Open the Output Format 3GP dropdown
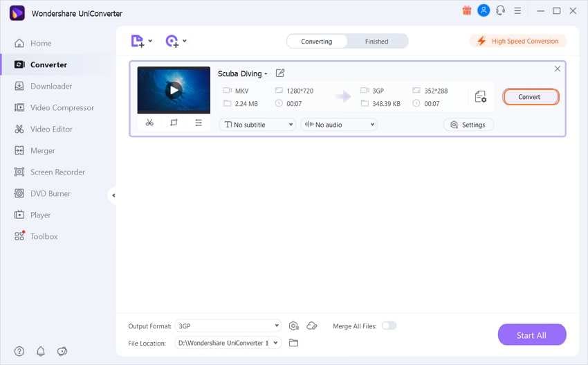Image resolution: width=588 pixels, height=365 pixels. (228, 326)
